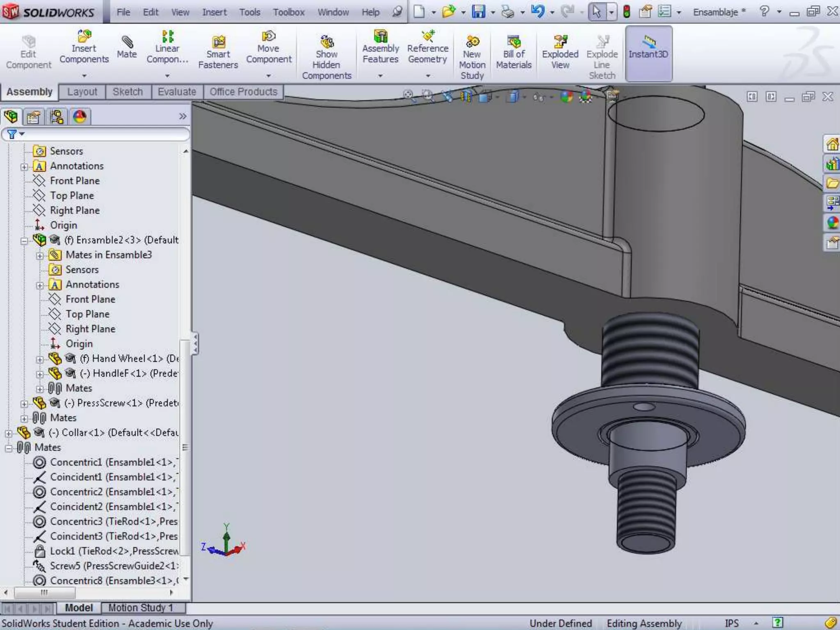Expand the Hand Wheel<1> component
This screenshot has height=630, width=840.
(40, 359)
